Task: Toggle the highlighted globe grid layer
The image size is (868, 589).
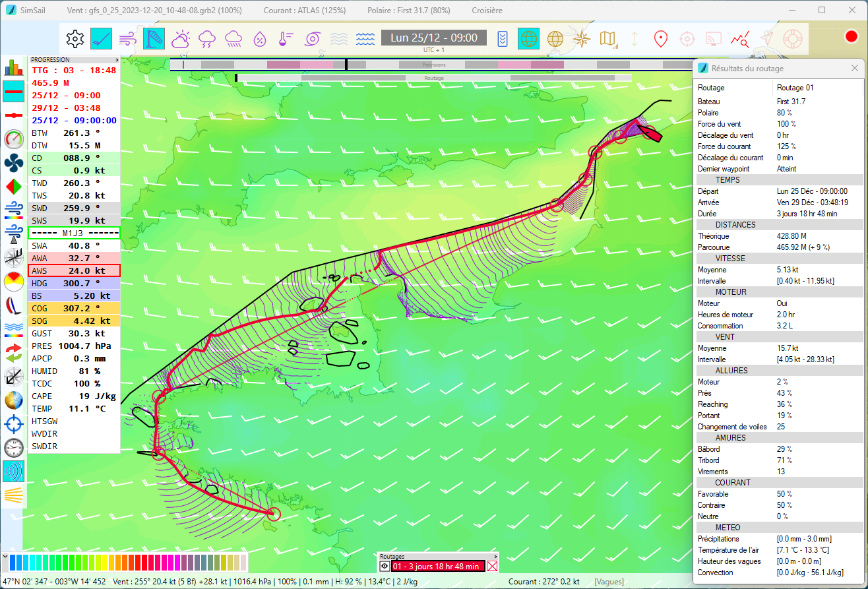Action: point(528,39)
